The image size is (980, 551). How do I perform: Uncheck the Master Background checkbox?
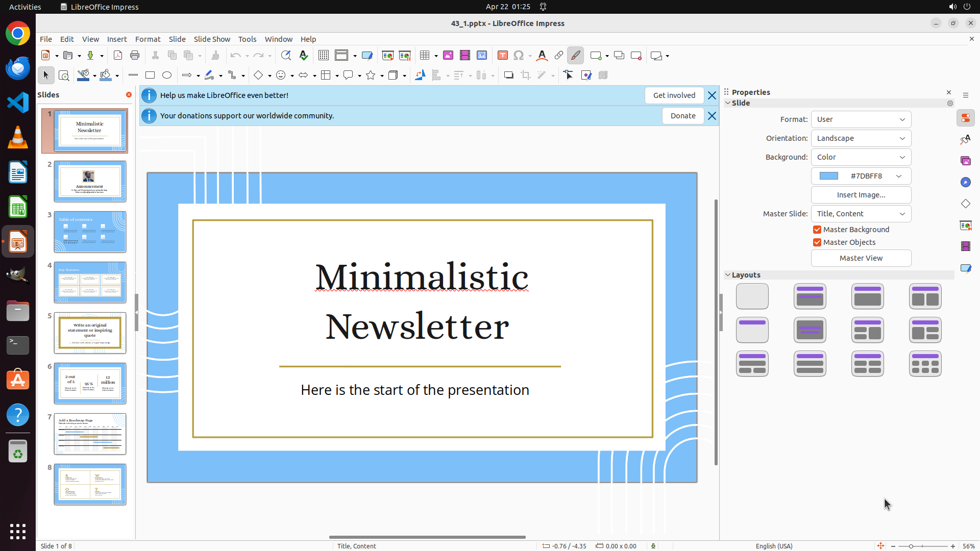(817, 230)
